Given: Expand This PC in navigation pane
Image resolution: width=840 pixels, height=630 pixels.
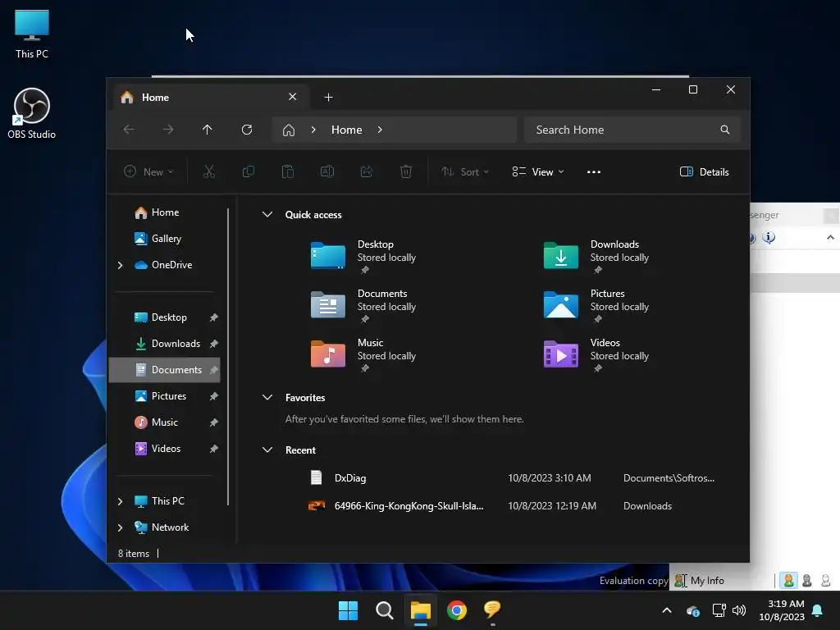Looking at the screenshot, I should tap(120, 501).
